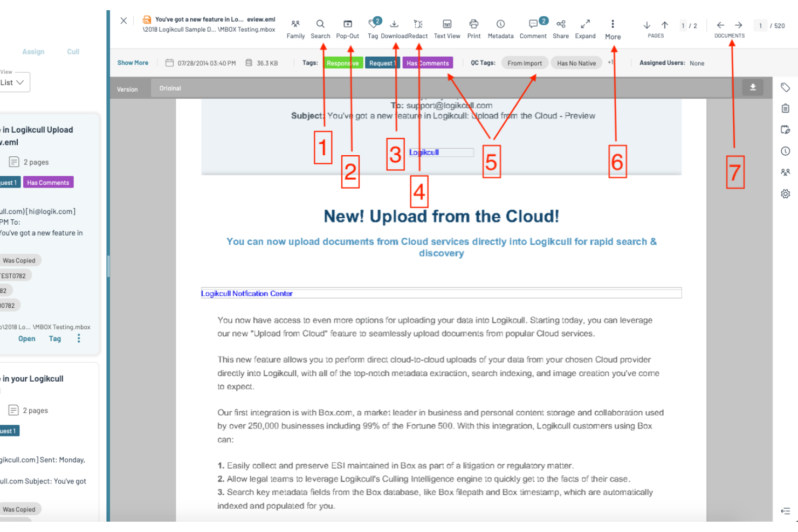Open the Family documents view

pyautogui.click(x=295, y=29)
